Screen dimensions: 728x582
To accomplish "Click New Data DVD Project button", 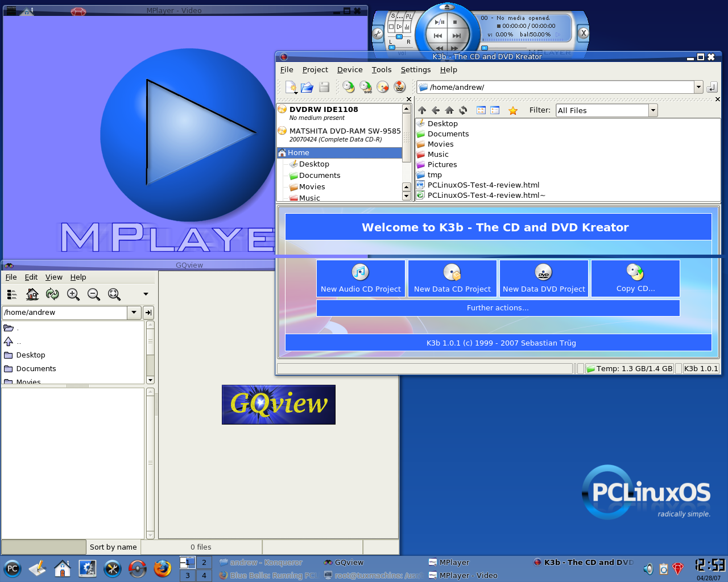I will coord(544,278).
